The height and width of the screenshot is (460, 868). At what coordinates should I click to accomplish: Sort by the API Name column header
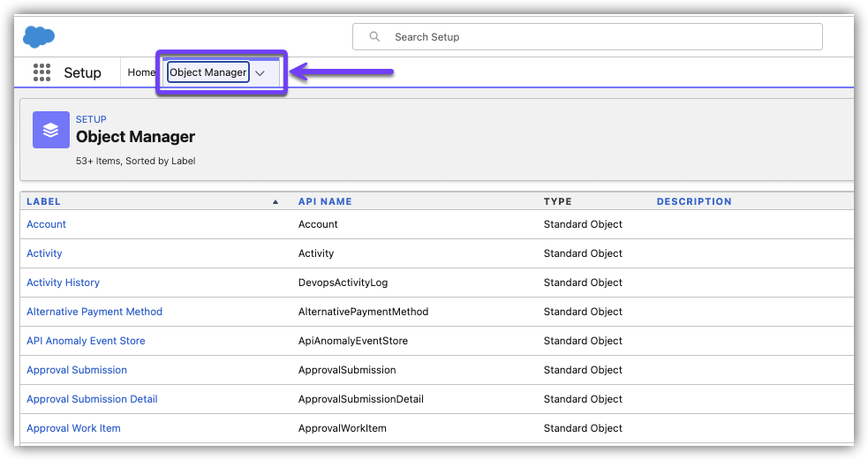click(x=325, y=202)
